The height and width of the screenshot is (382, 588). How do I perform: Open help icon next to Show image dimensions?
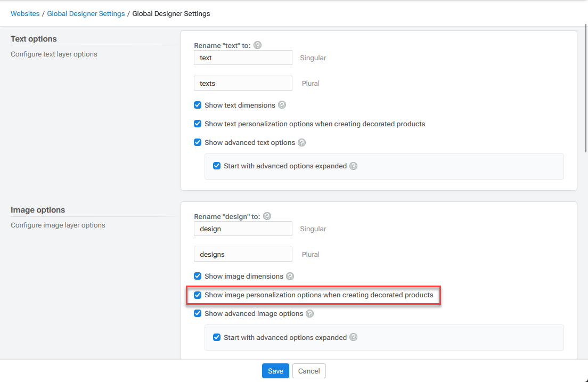pos(290,276)
